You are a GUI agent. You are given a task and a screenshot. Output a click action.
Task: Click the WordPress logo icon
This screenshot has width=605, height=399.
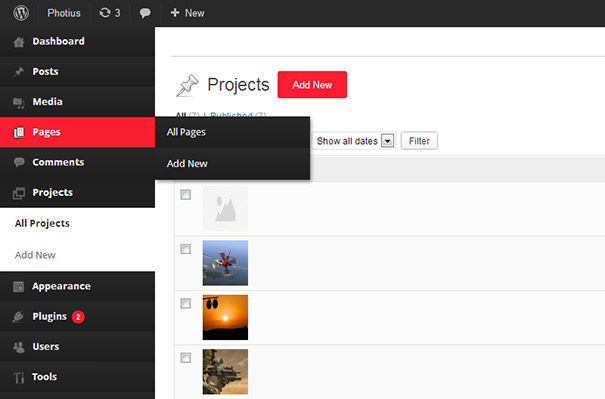(x=21, y=13)
